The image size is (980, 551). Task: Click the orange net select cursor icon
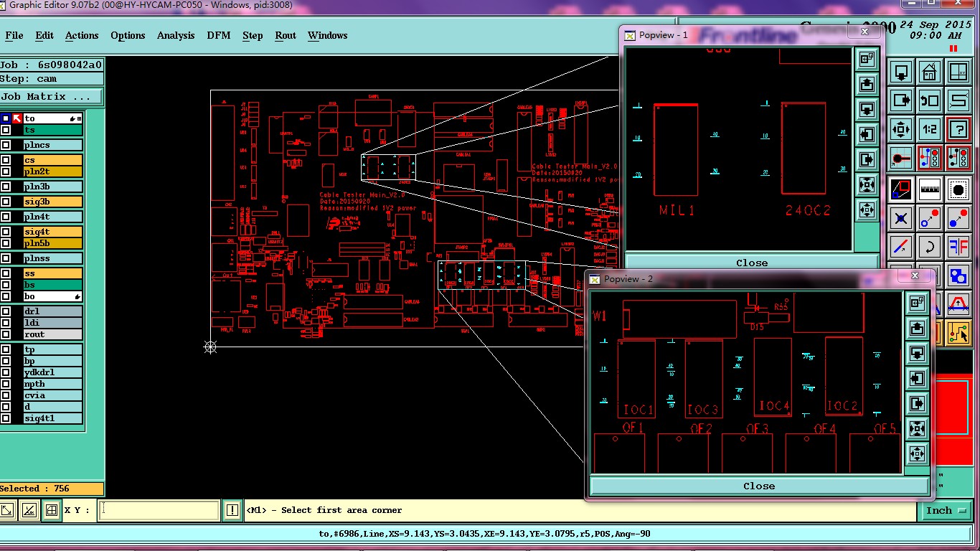[958, 332]
